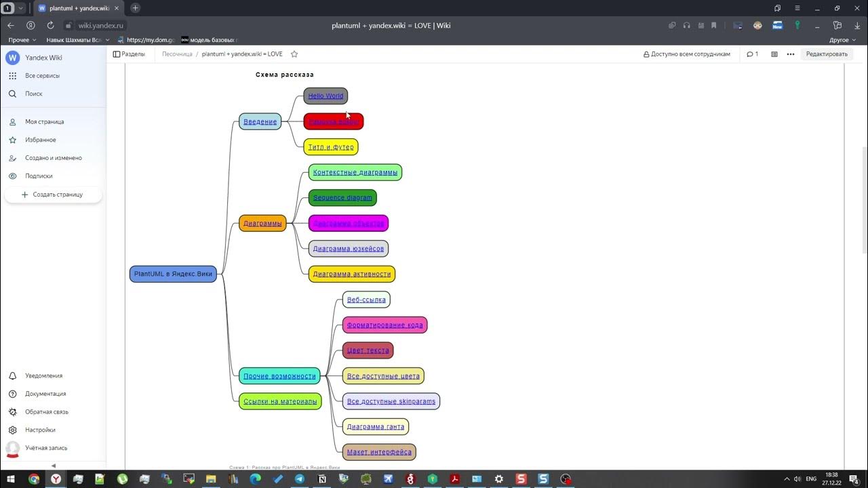This screenshot has width=868, height=488.
Task: Switch ENG keyboard language in tray
Action: (811, 479)
